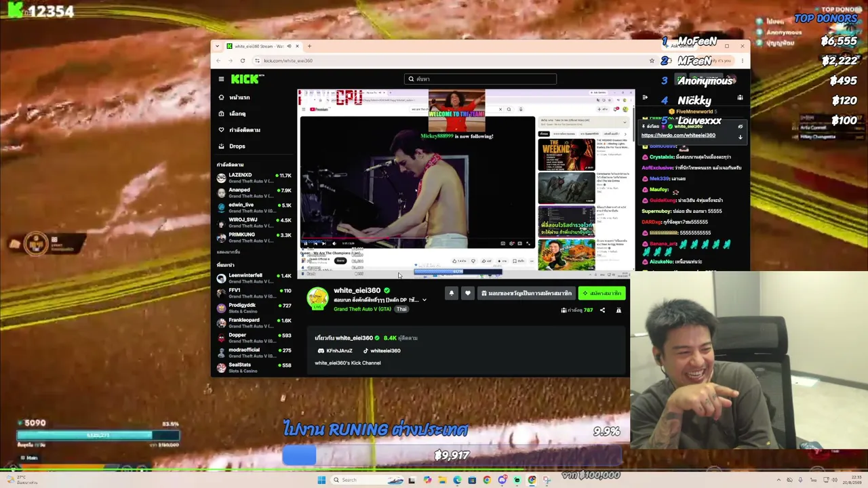Click the green subscribe button
Viewport: 868px width, 488px height.
tap(601, 293)
